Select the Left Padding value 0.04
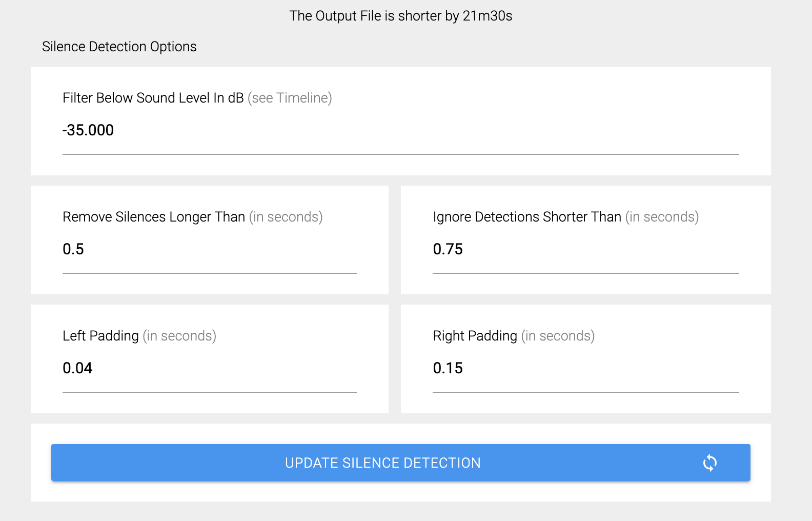This screenshot has height=521, width=812. (x=77, y=368)
